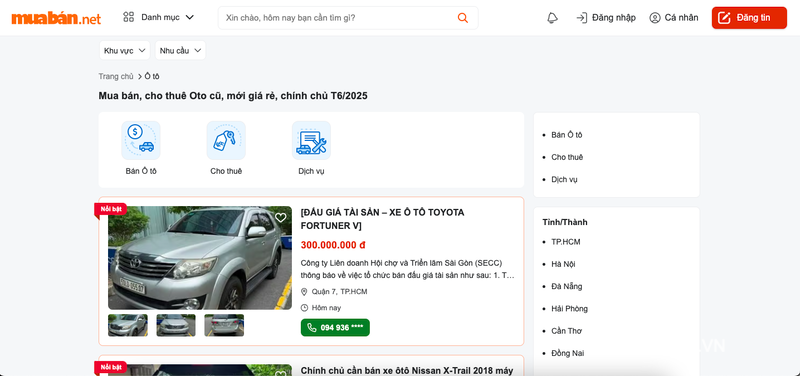Expand the Nhu cầu filter dropdown

pos(181,51)
